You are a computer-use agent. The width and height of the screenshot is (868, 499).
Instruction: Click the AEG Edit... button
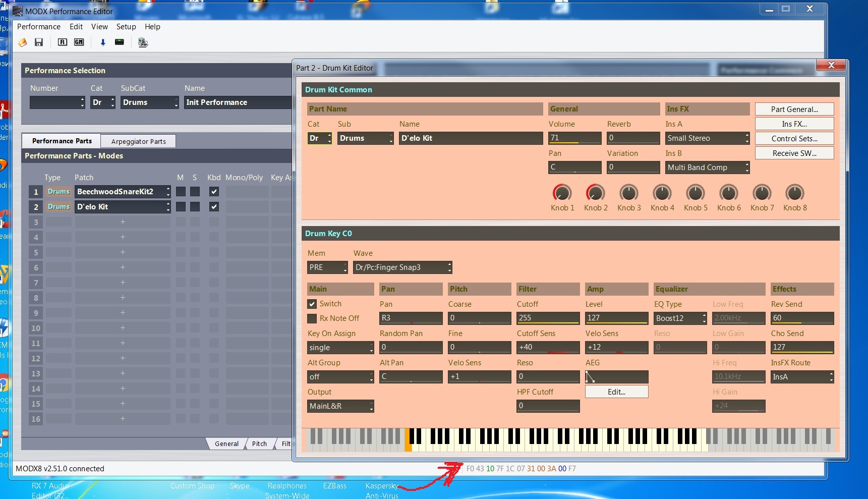616,392
